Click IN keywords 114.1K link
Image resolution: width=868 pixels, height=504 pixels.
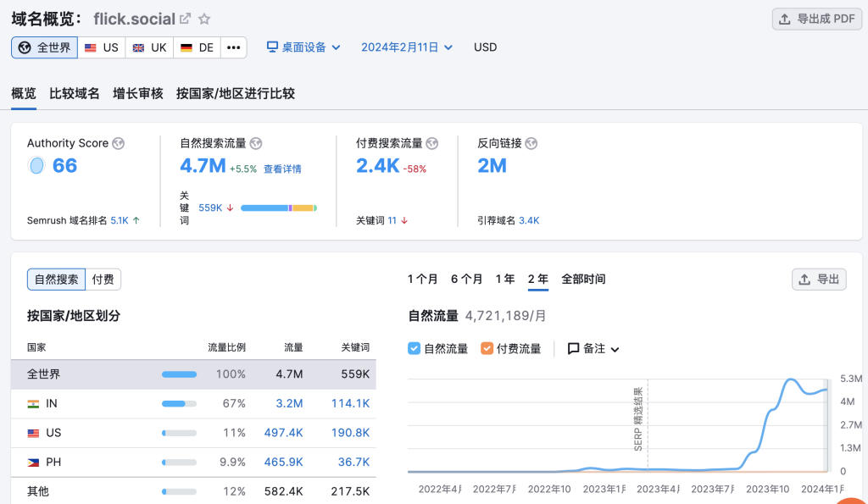pos(350,404)
